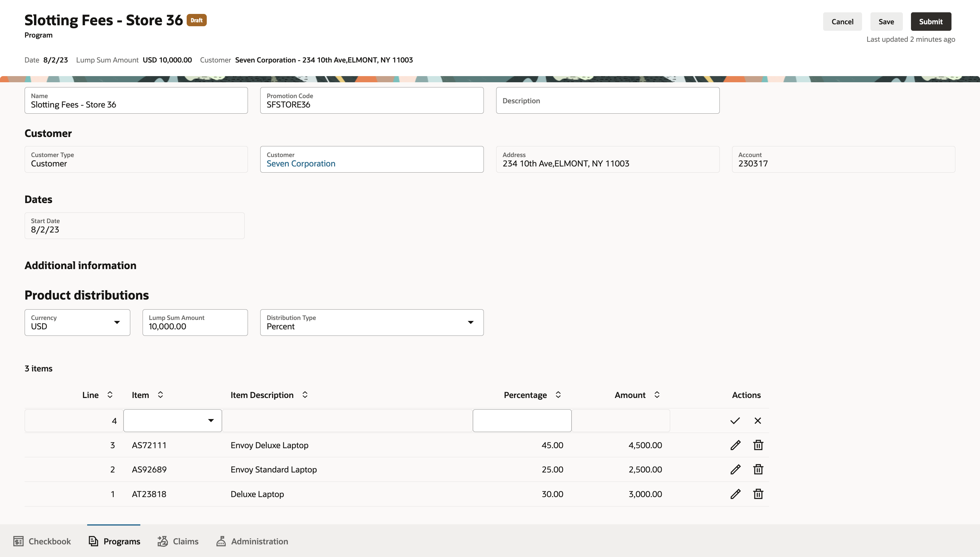Submit the Slotting Fees program
The width and height of the screenshot is (980, 557).
pyautogui.click(x=931, y=21)
